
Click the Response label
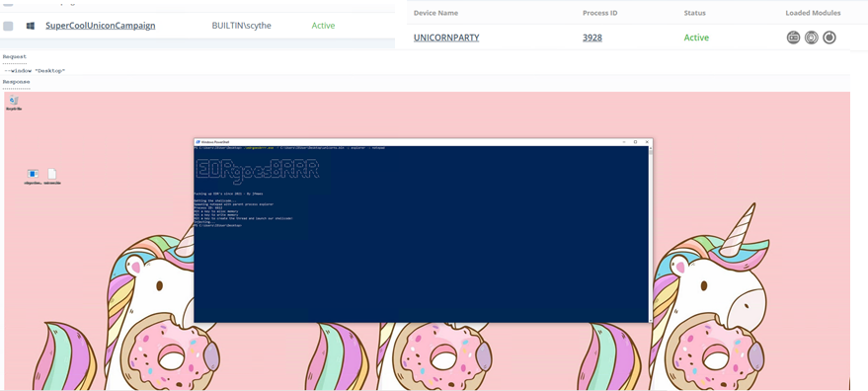point(16,82)
